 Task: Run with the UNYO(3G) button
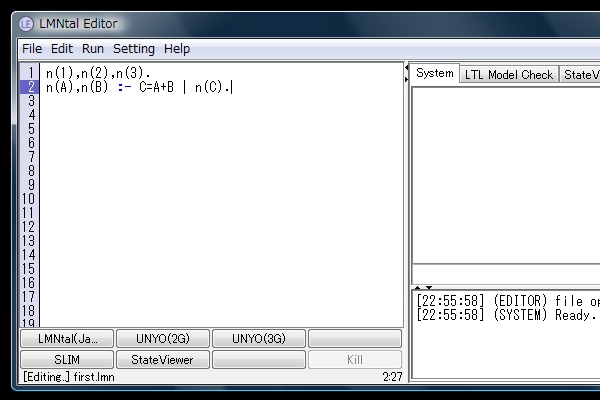click(x=259, y=339)
